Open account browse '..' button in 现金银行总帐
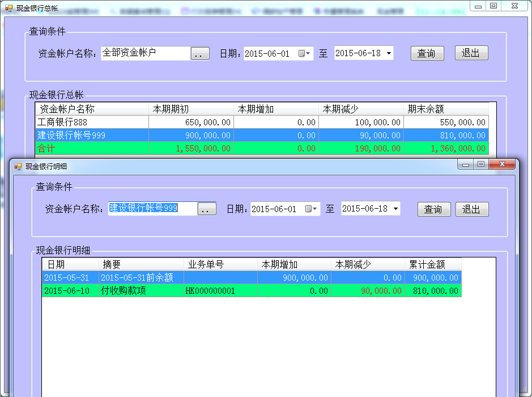The height and width of the screenshot is (397, 532). 199,54
